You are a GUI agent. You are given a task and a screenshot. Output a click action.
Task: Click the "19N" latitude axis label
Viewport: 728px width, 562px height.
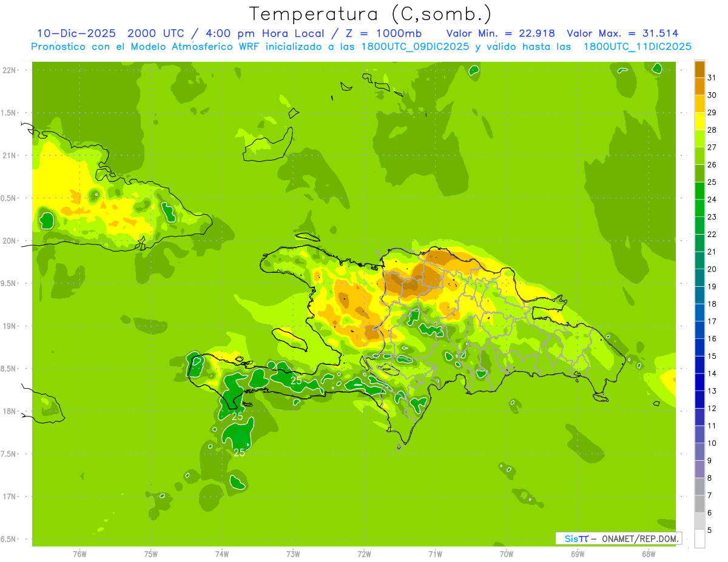pos(10,326)
